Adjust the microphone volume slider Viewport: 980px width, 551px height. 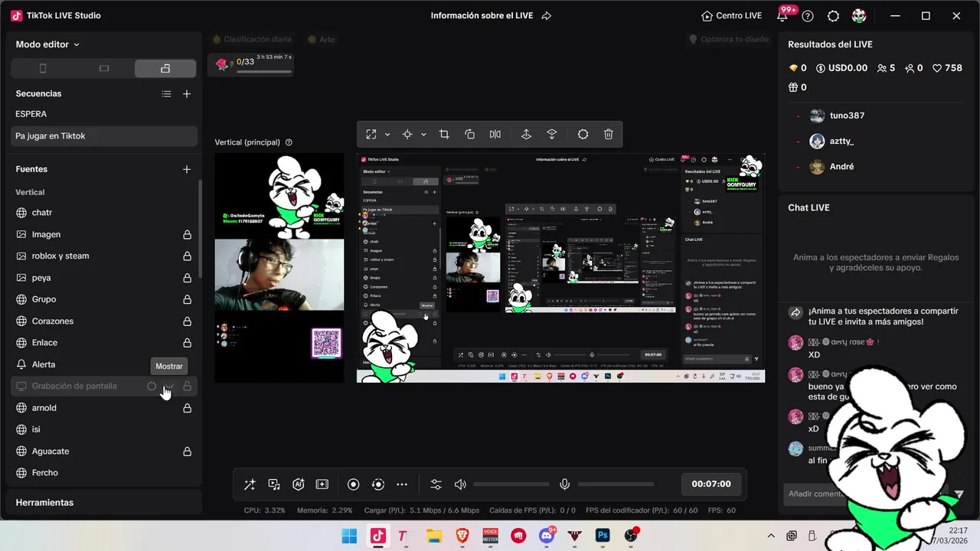616,484
